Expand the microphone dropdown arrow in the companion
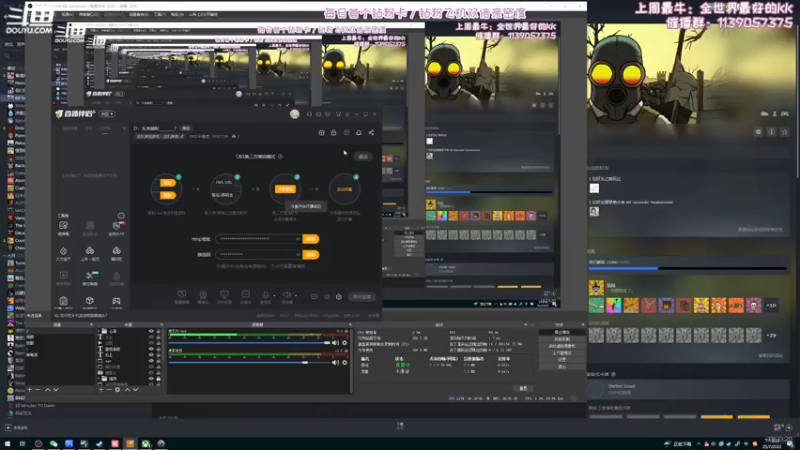Viewport: 800px width, 450px height. click(274, 295)
